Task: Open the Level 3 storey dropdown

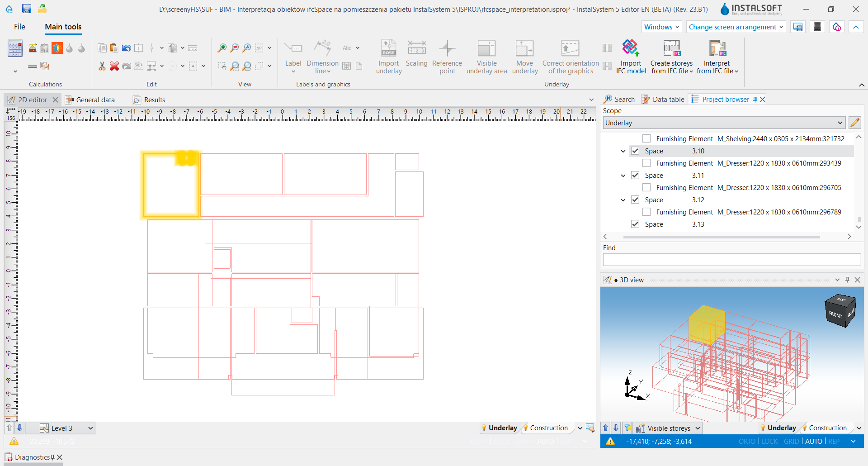Action: click(x=66, y=428)
